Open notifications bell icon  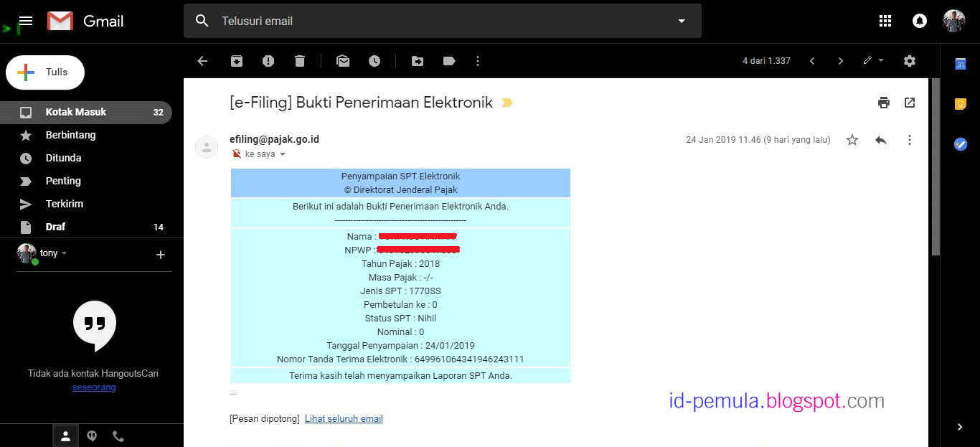point(919,21)
